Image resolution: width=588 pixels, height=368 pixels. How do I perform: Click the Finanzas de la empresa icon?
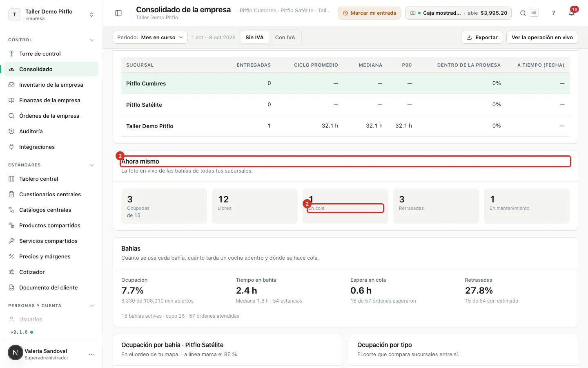(x=11, y=100)
